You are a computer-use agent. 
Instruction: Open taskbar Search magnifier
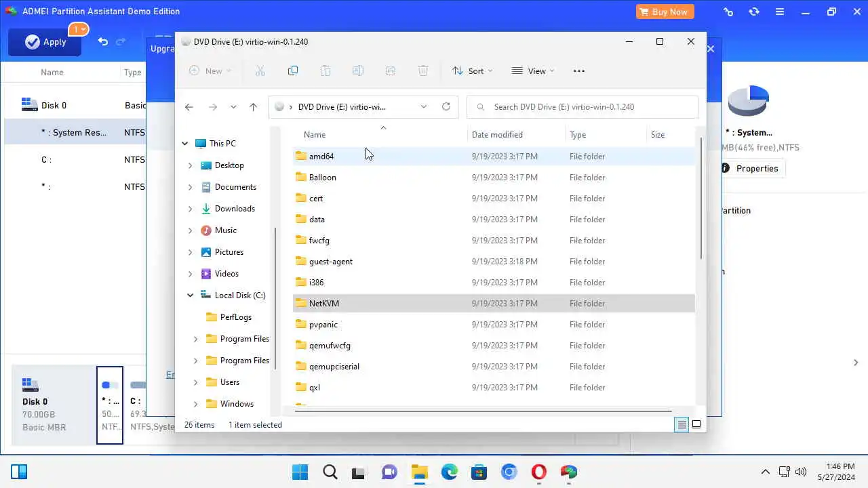[x=330, y=472]
